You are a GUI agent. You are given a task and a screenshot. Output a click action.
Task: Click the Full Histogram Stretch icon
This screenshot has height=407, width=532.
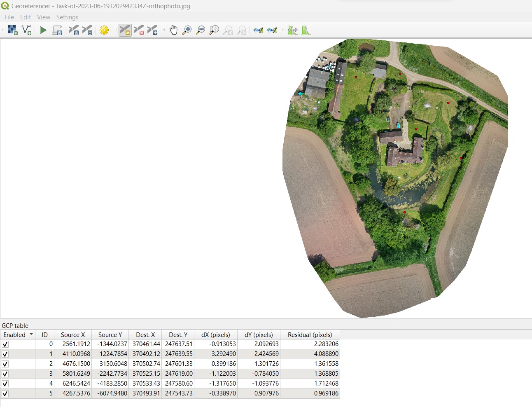tap(306, 30)
